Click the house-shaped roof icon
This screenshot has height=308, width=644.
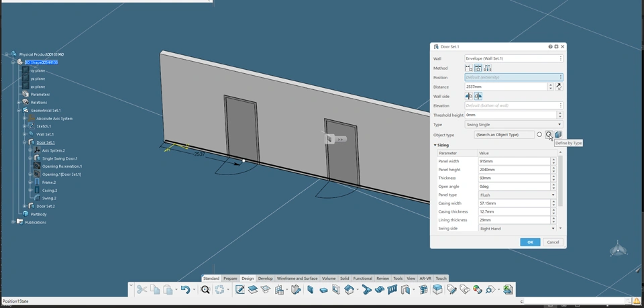click(x=349, y=289)
